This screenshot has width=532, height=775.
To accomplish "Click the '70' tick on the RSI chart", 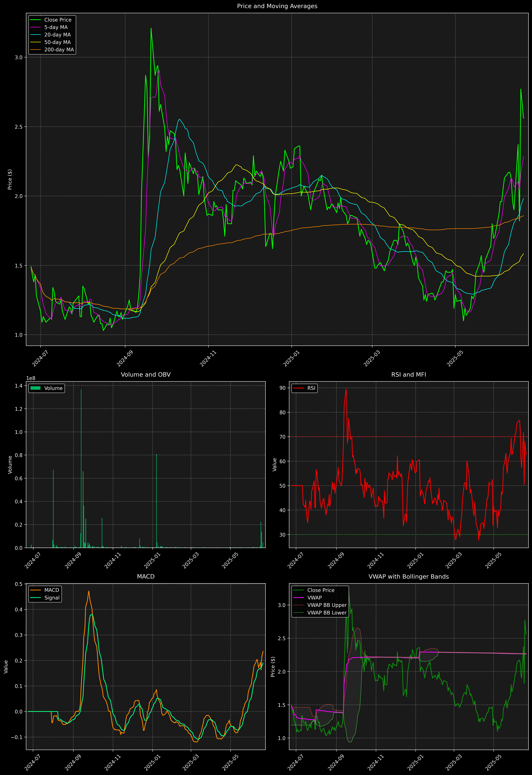I will 283,437.
